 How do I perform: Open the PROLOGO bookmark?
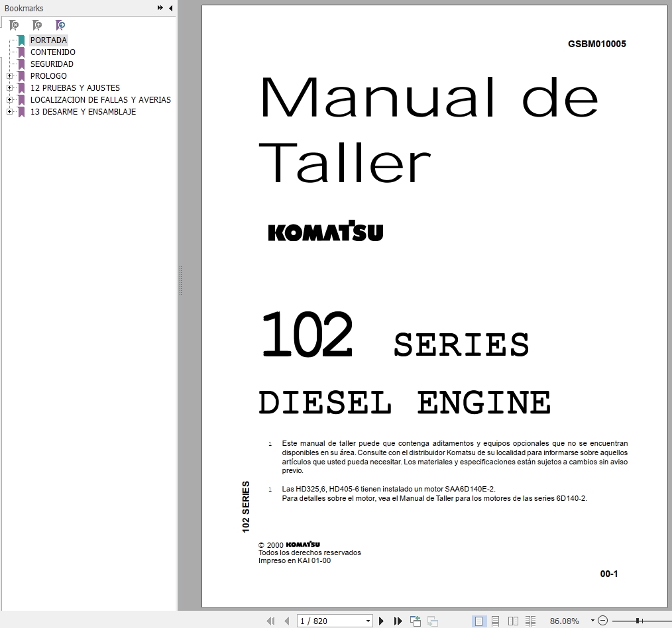click(48, 76)
